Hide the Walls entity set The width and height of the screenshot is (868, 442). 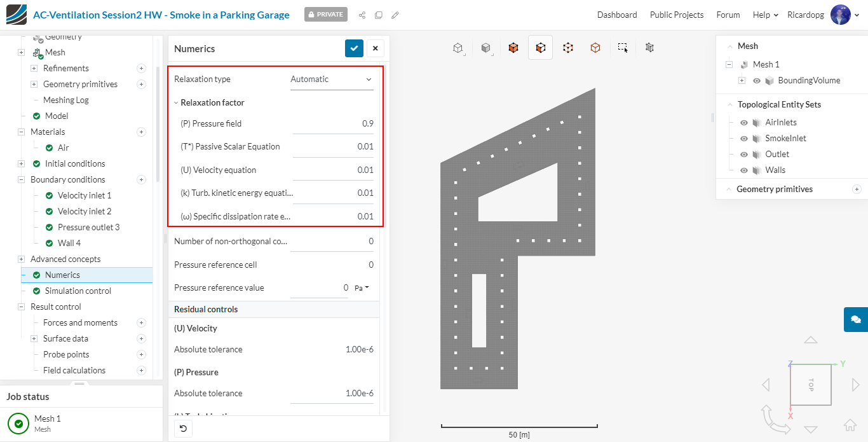pos(744,170)
